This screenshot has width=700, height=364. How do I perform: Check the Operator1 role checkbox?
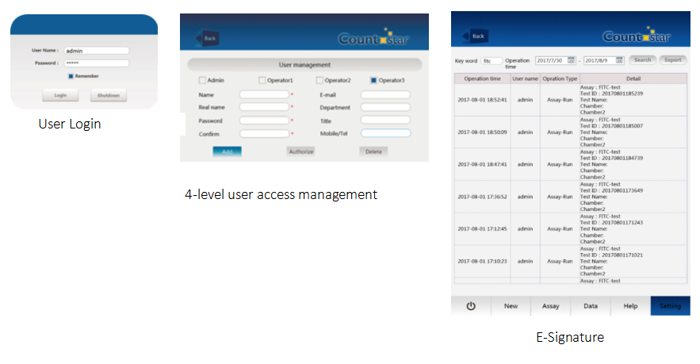click(262, 80)
